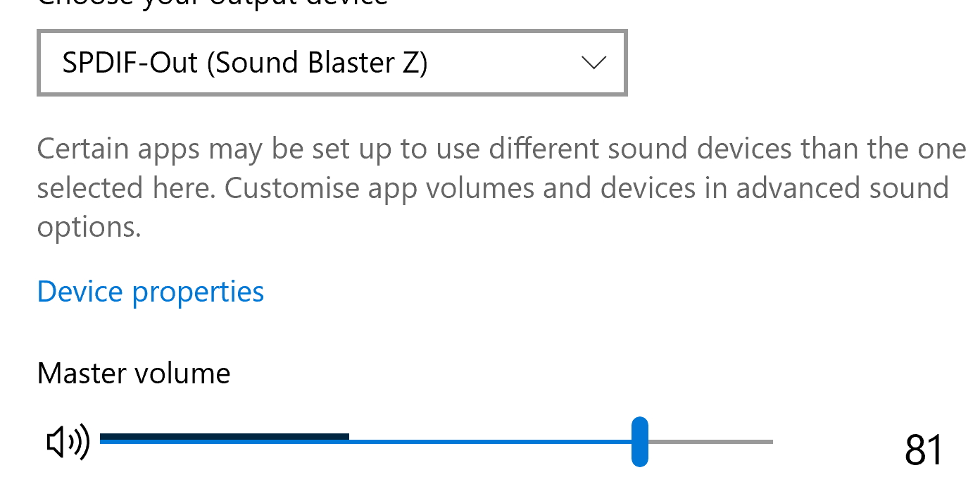Select the Master volume label

[134, 373]
